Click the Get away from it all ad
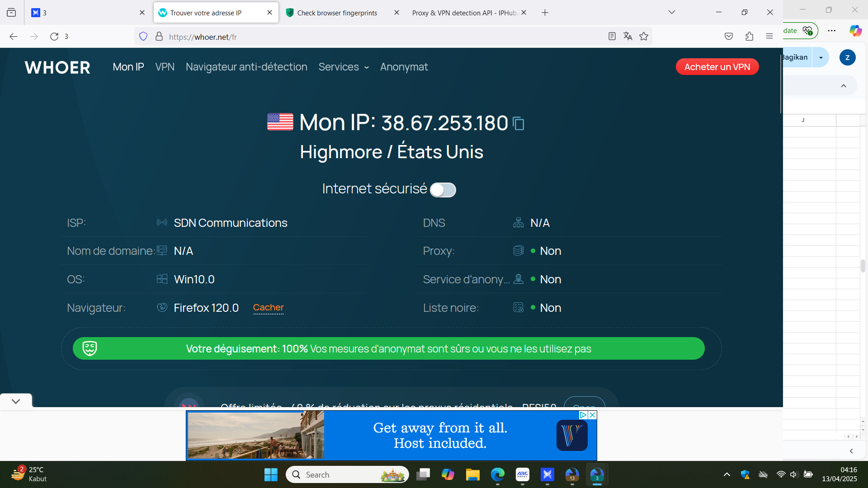 [392, 436]
